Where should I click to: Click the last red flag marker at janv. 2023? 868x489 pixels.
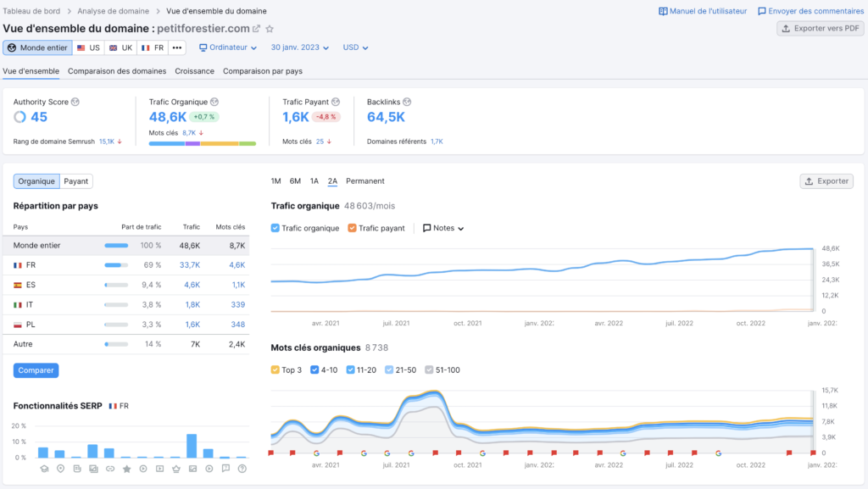point(813,453)
